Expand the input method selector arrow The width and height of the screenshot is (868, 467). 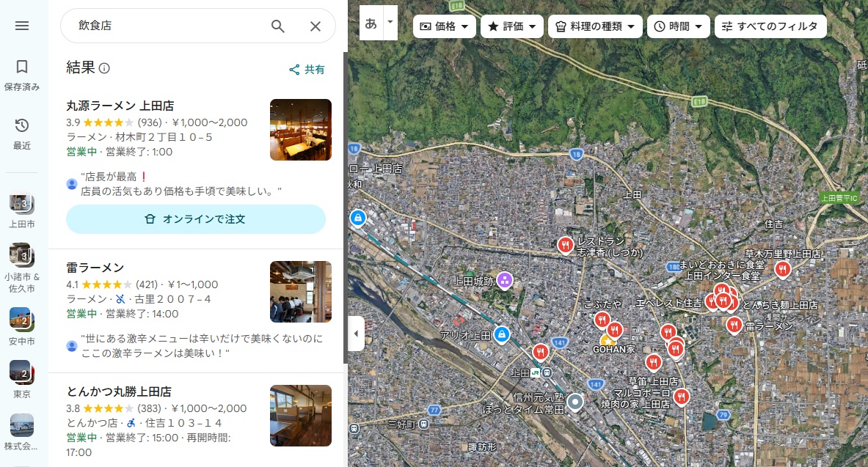click(390, 23)
